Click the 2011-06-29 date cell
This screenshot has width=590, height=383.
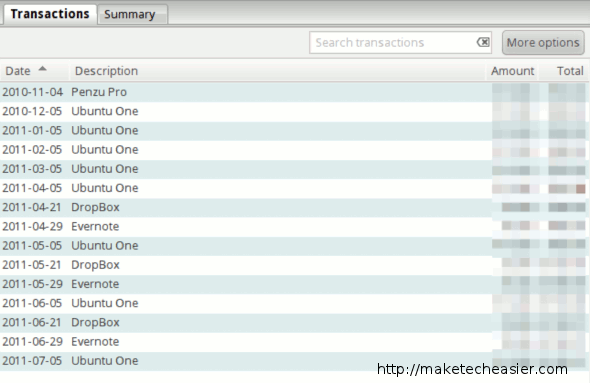point(32,342)
